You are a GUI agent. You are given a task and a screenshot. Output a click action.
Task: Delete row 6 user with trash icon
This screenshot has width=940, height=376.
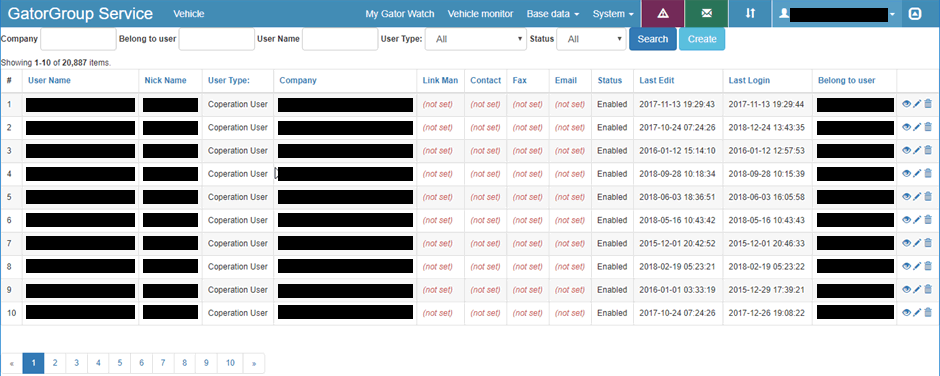coord(928,220)
